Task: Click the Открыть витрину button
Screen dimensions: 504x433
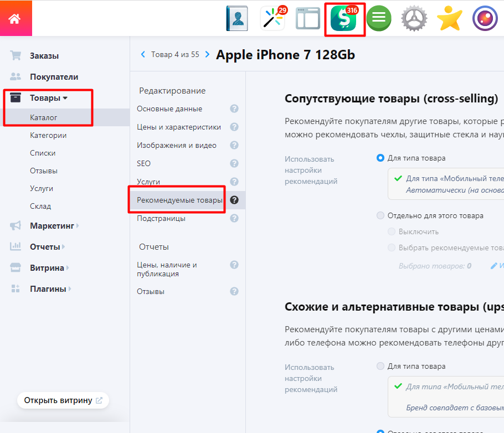Action: 63,400
